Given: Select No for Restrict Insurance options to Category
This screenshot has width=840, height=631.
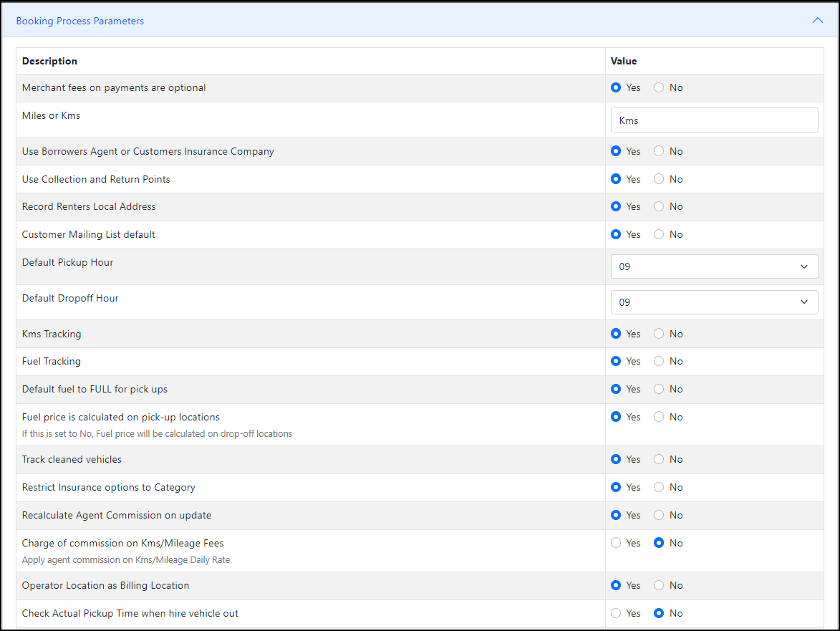Looking at the screenshot, I should 659,487.
